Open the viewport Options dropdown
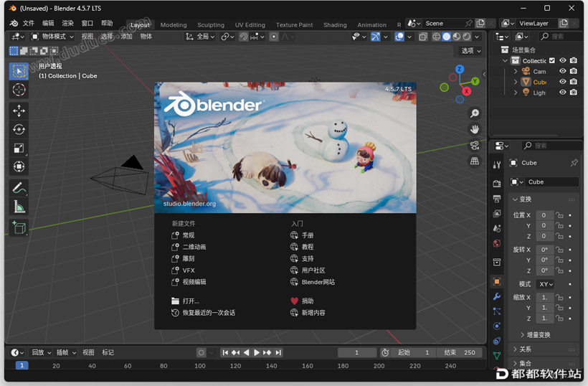Screen dimensions: 588x386 click(x=470, y=51)
